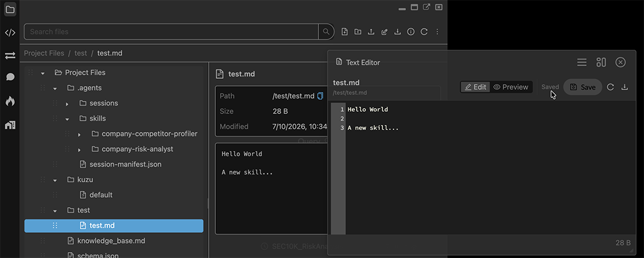Reload file in the Text Editor

point(611,87)
